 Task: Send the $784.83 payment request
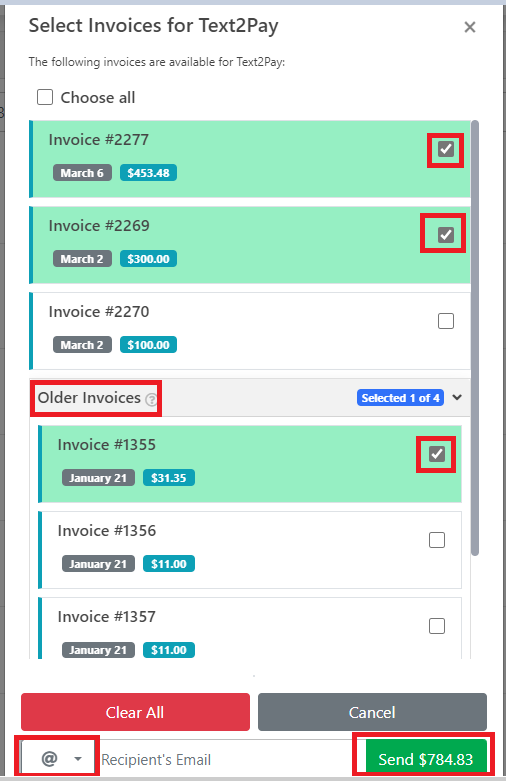click(426, 759)
